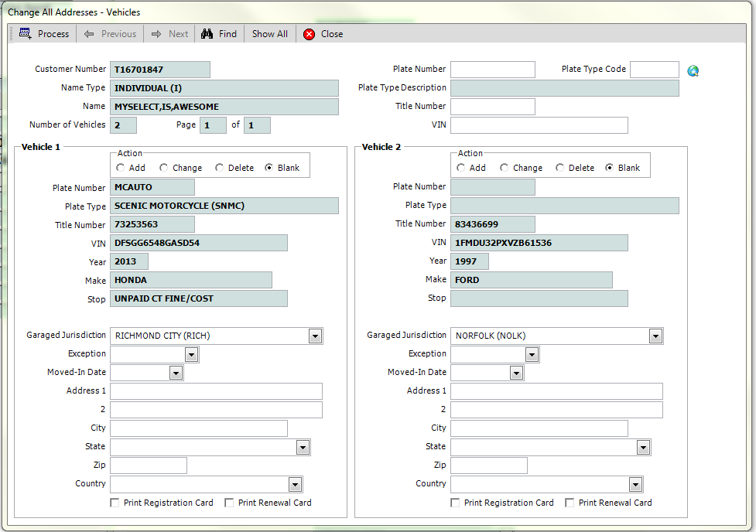Check Print Registration Card for Vehicle 1
This screenshot has width=756, height=532.
pos(115,503)
